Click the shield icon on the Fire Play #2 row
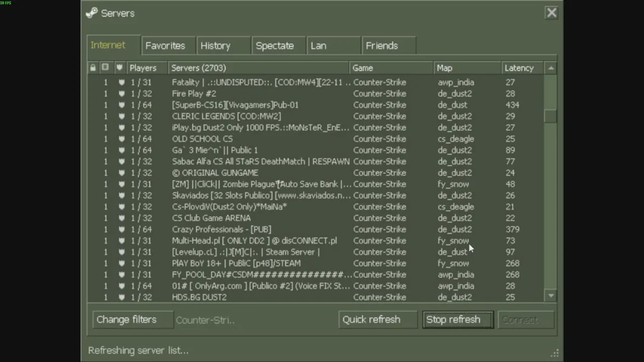 point(121,94)
